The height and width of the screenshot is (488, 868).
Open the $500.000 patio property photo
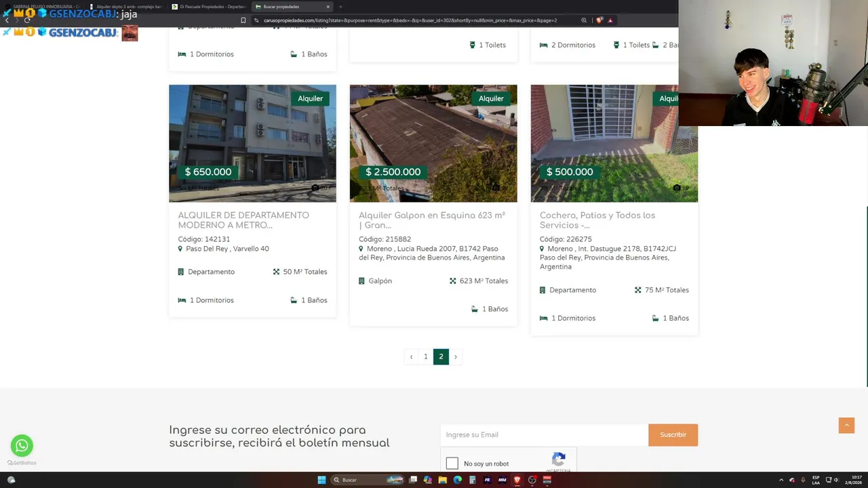pos(614,143)
